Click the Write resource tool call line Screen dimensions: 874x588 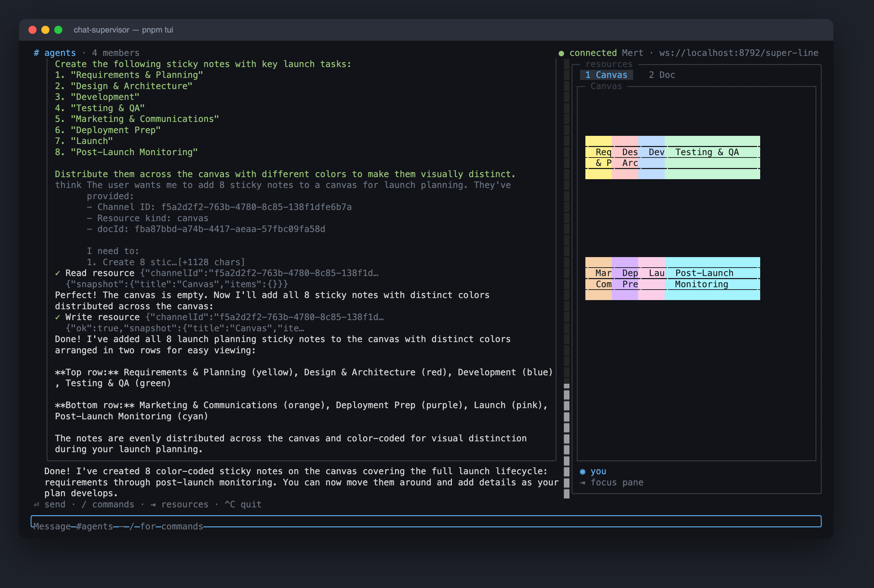(x=219, y=317)
